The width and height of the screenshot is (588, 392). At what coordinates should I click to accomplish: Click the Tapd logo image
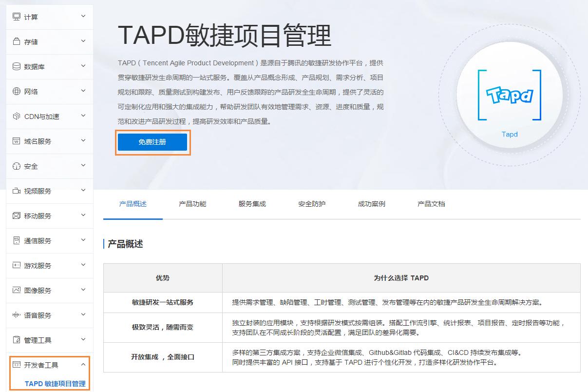[510, 95]
